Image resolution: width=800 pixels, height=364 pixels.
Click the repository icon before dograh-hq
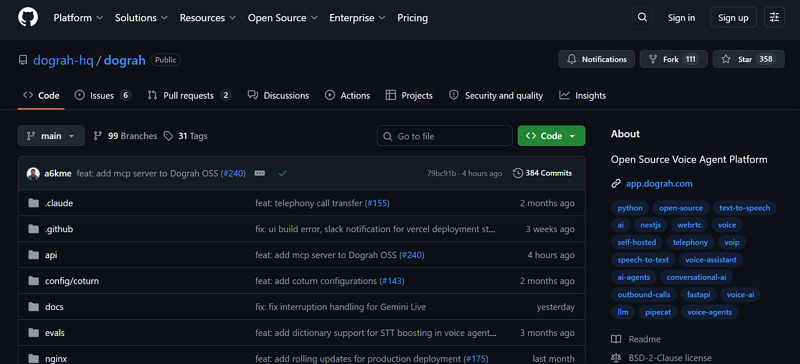23,60
